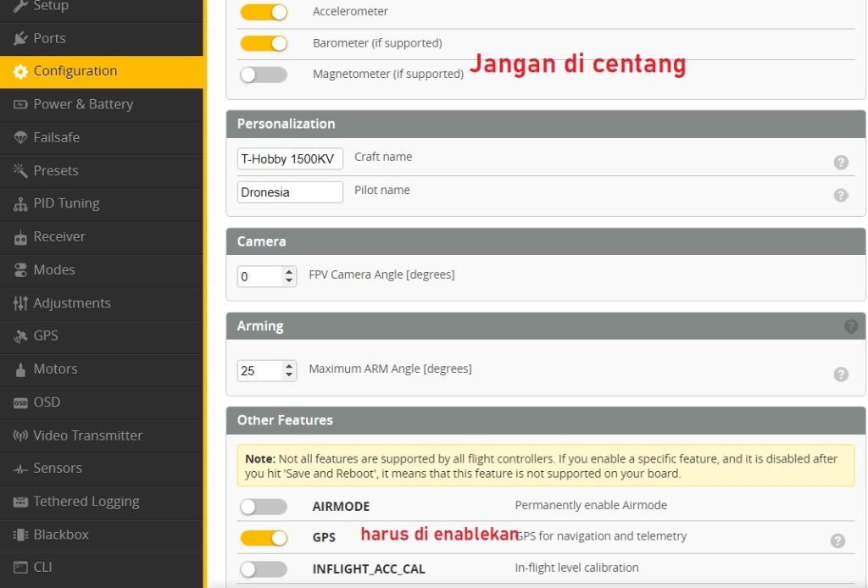
Task: Turn off the GPS feature toggle
Action: (264, 537)
